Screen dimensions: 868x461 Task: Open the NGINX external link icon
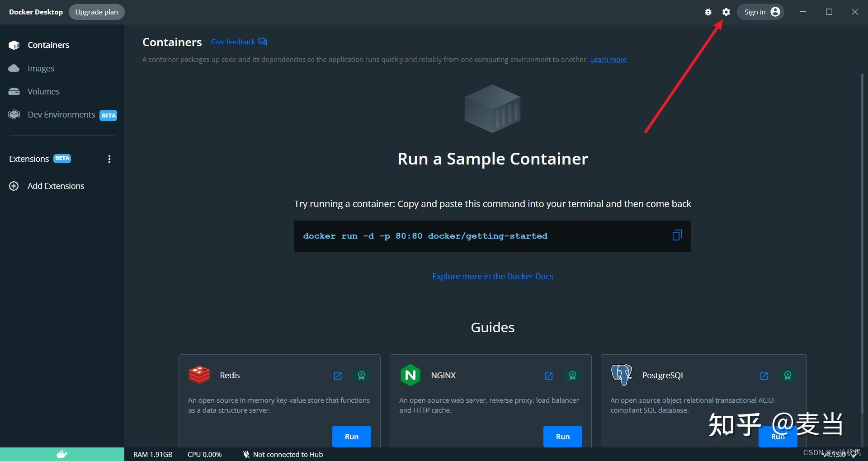coord(549,376)
